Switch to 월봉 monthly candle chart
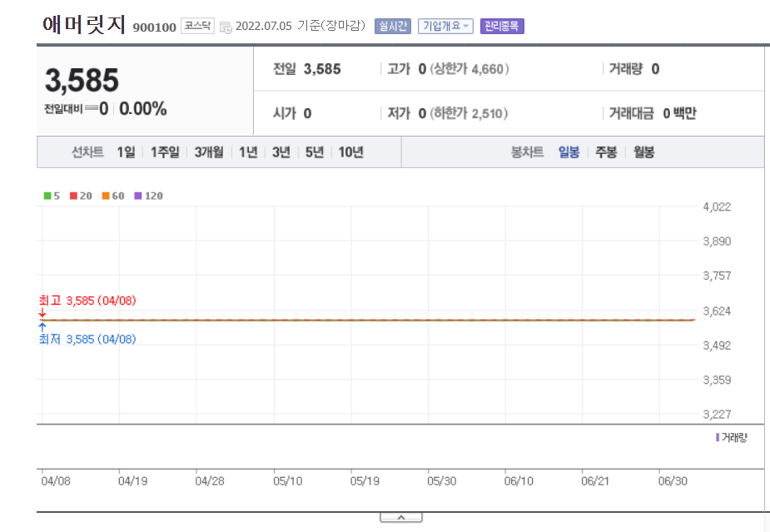The width and height of the screenshot is (770, 532). 643,152
